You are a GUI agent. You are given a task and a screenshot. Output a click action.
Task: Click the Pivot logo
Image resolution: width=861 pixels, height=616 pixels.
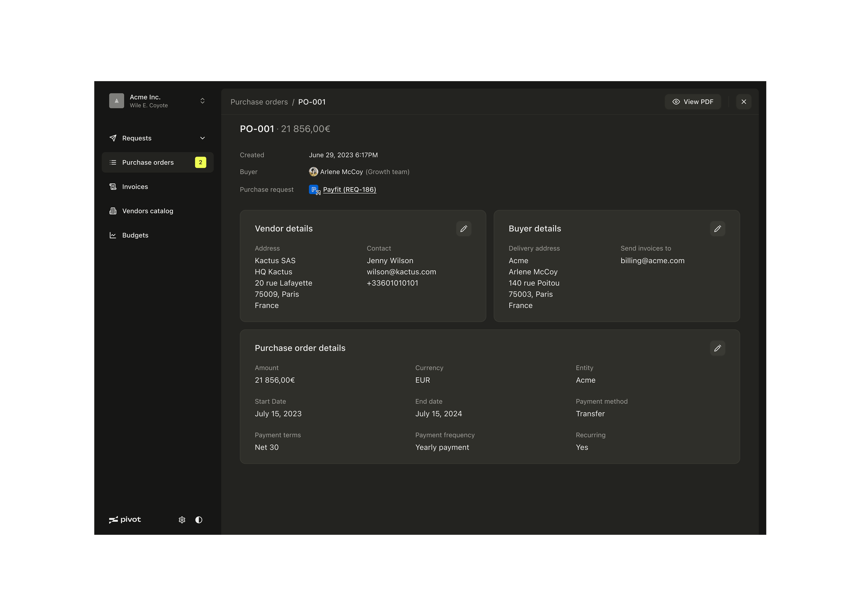(x=125, y=520)
